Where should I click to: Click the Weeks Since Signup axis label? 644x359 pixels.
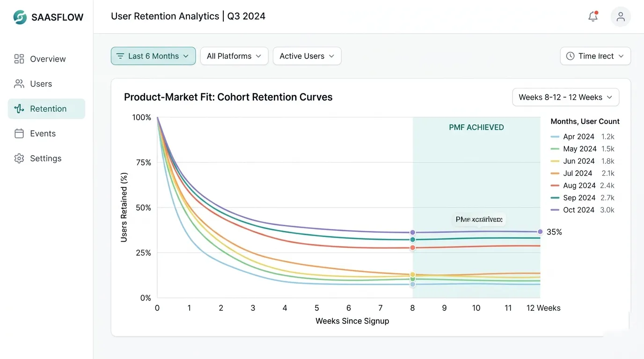point(352,321)
